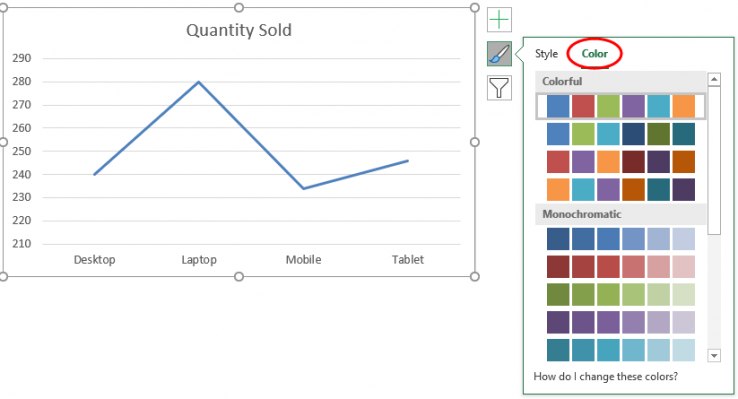Select the third Colorful palette starting with red
Viewport: 738px width, 399px height.
[620, 162]
